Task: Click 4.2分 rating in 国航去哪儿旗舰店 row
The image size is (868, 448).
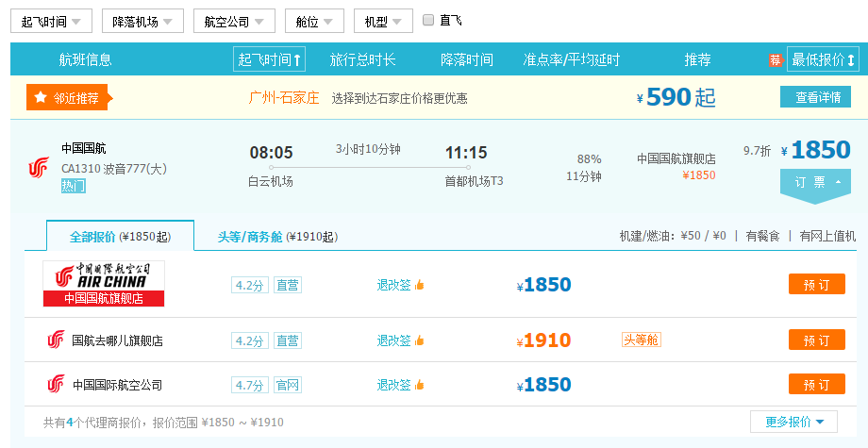Action: tap(250, 340)
